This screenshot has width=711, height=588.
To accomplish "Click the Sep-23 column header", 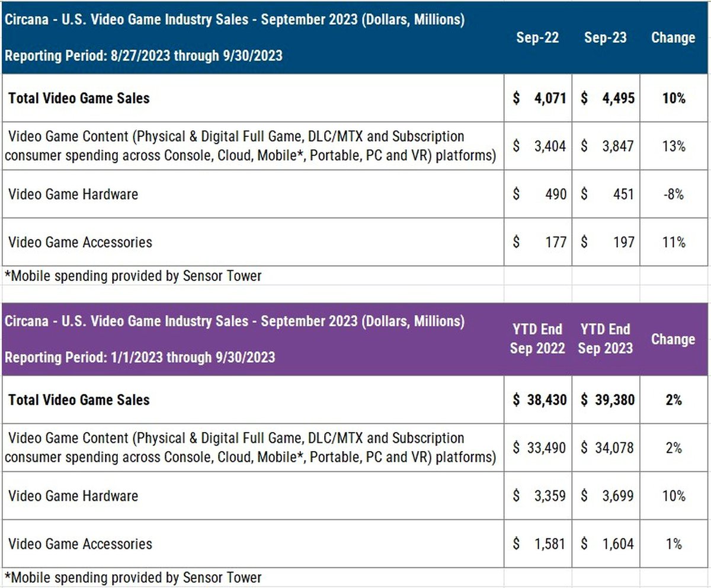I will pyautogui.click(x=605, y=37).
